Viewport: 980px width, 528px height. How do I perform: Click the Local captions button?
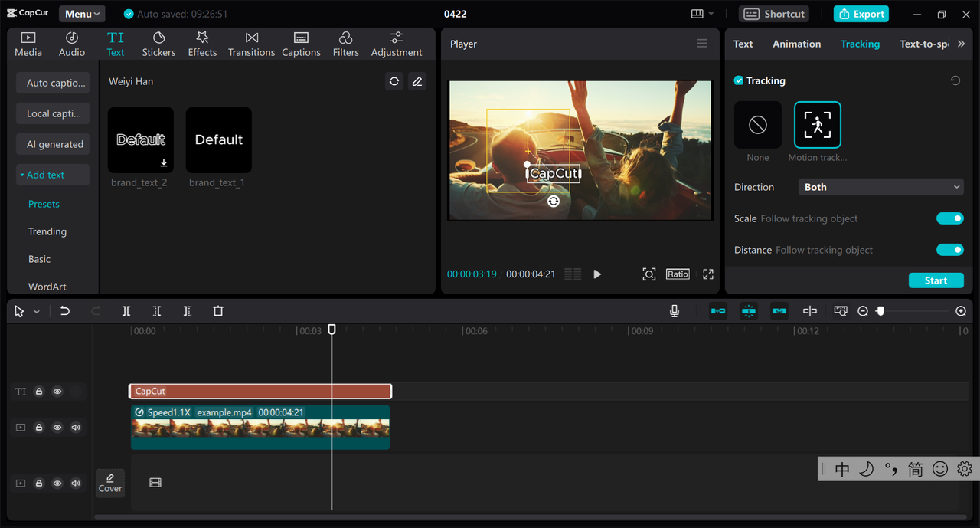(x=53, y=113)
